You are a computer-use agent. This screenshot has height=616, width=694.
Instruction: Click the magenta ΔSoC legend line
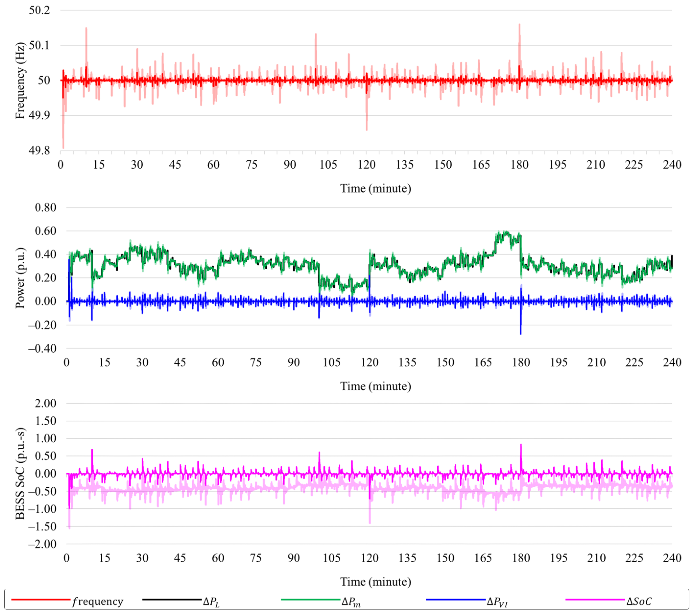[595, 599]
